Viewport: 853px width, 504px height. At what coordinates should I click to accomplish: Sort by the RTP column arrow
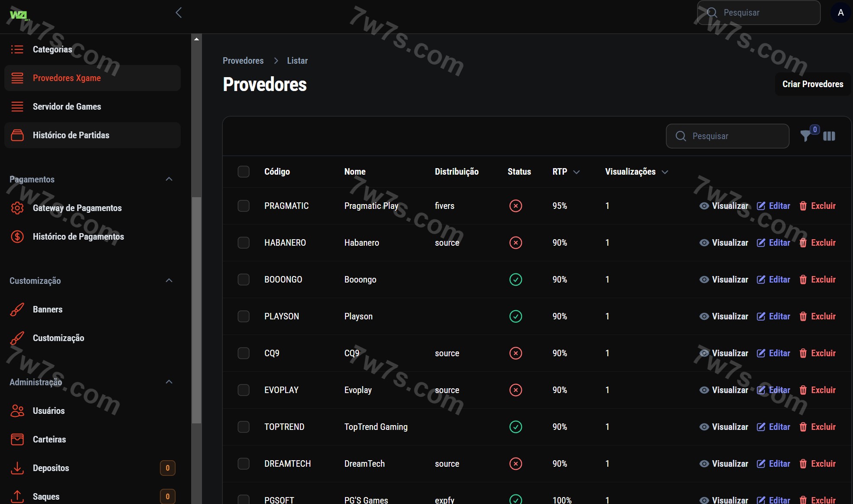coord(576,172)
